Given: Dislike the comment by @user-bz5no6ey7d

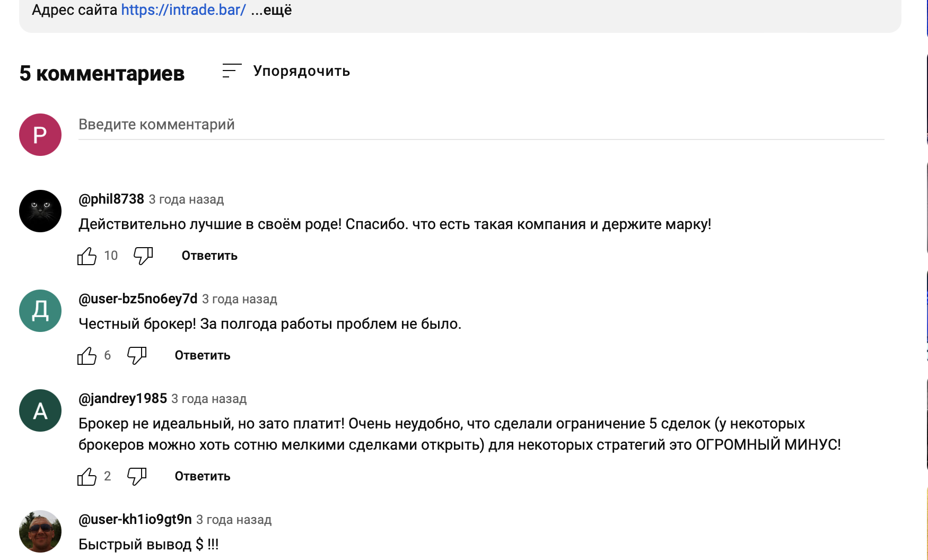Looking at the screenshot, I should 137,356.
